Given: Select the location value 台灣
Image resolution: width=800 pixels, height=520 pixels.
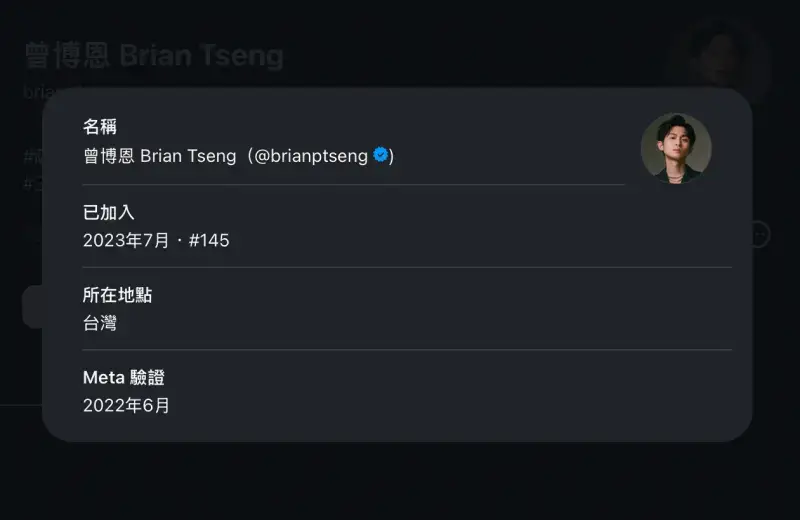Looking at the screenshot, I should [100, 323].
